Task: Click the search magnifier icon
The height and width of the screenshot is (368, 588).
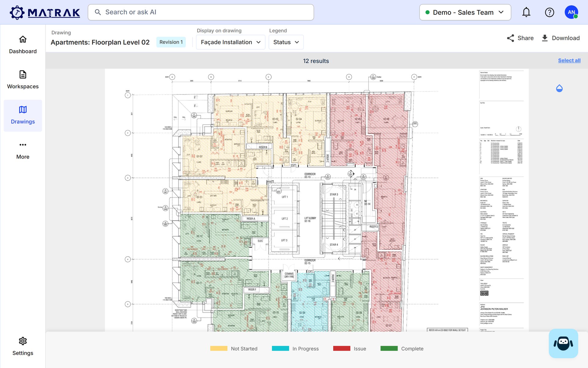Action: 98,12
